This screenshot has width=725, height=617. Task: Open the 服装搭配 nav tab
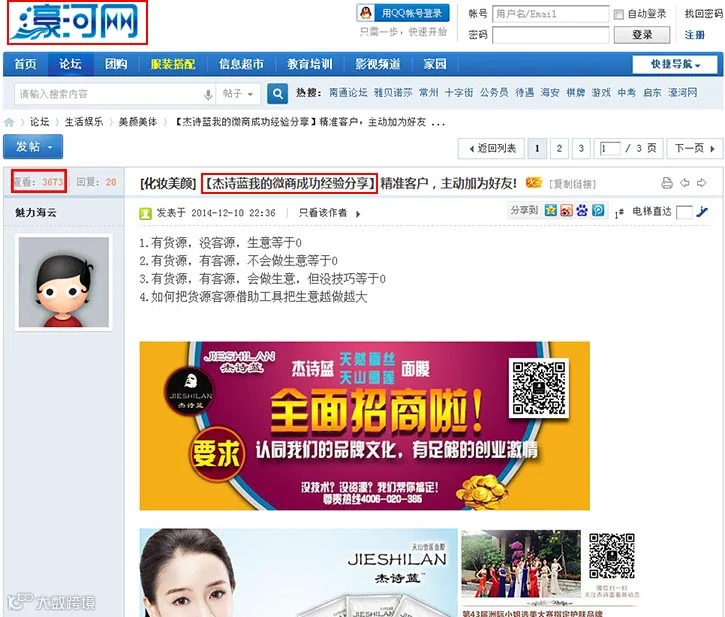point(173,64)
